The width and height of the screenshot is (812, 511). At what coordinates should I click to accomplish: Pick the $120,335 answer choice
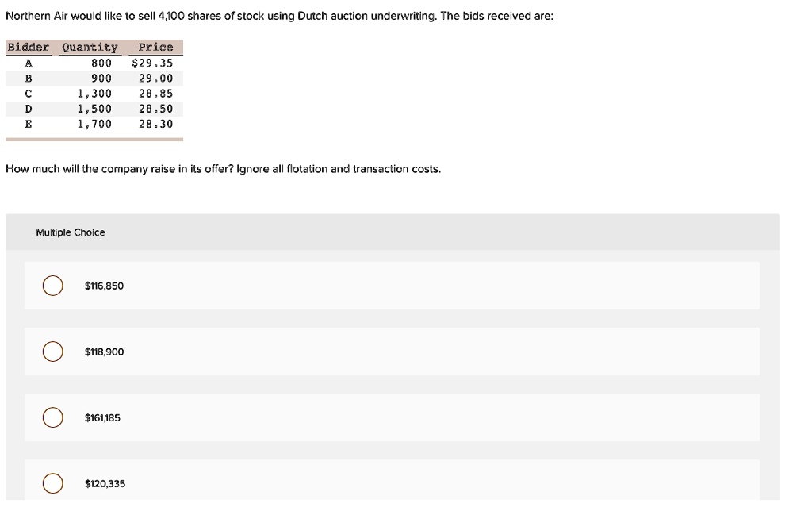(x=52, y=482)
